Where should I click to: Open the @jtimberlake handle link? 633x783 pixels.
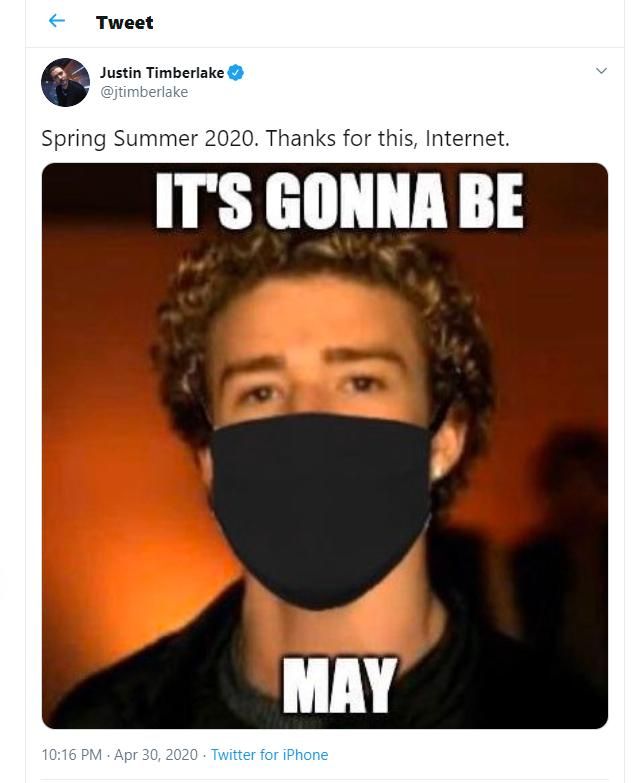tap(144, 92)
